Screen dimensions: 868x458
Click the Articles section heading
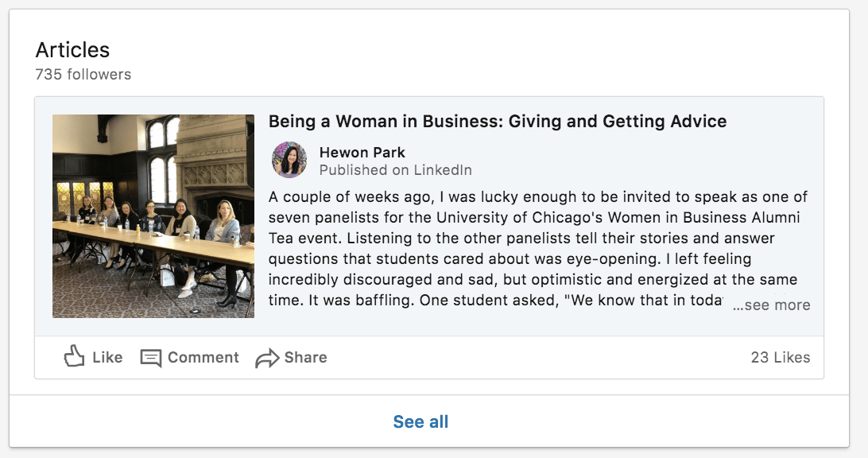(x=72, y=50)
